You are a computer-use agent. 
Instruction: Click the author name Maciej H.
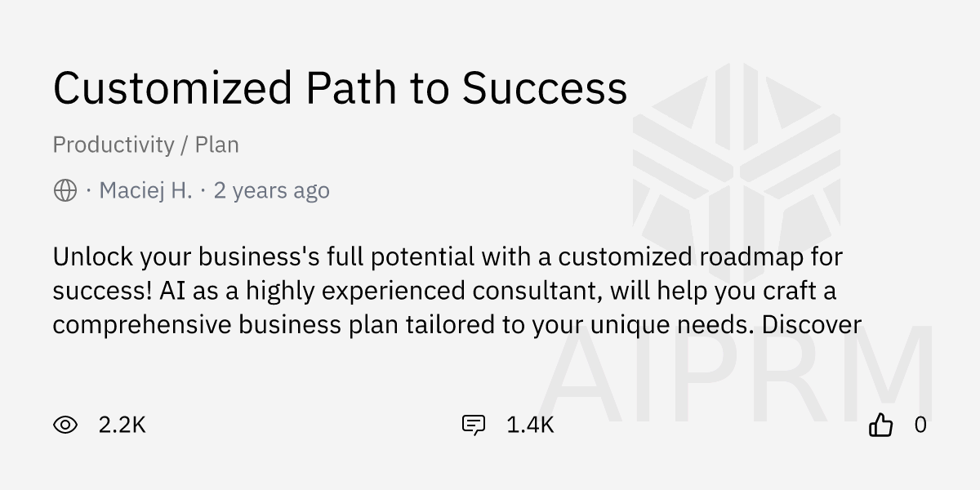point(147,189)
